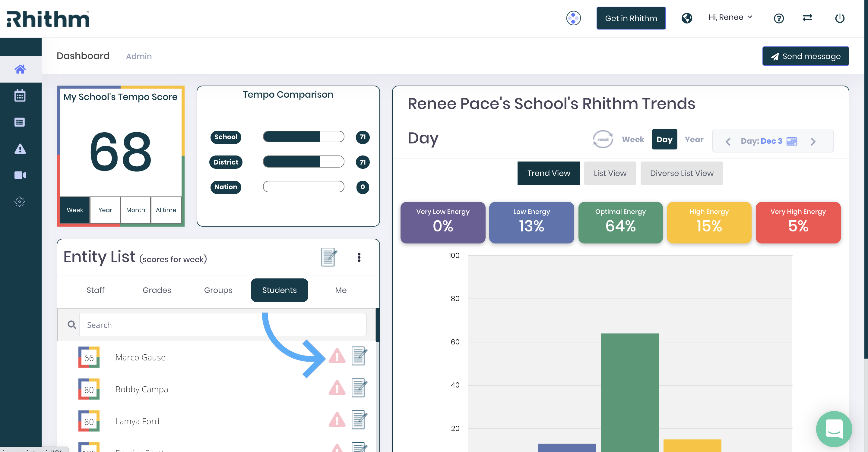
Task: Click the search magnifier icon
Action: click(x=72, y=325)
